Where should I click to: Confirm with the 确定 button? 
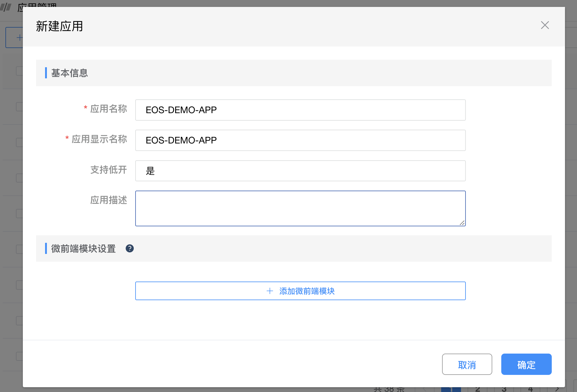pos(526,364)
